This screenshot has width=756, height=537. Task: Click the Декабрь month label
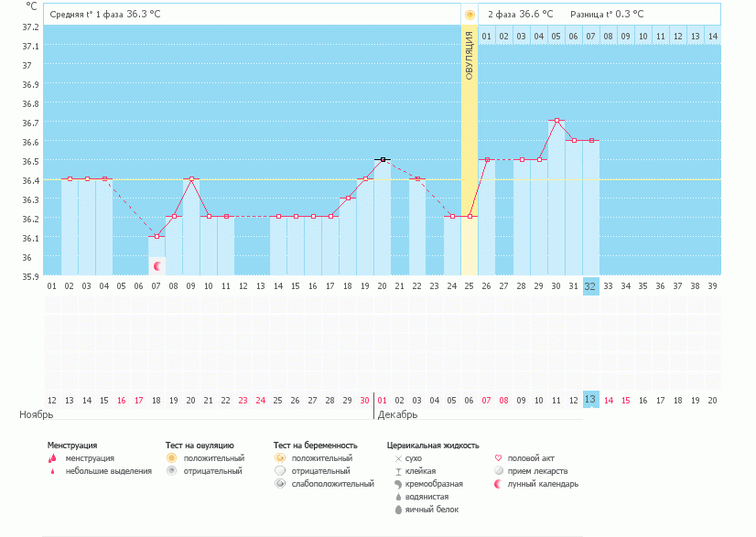397,414
